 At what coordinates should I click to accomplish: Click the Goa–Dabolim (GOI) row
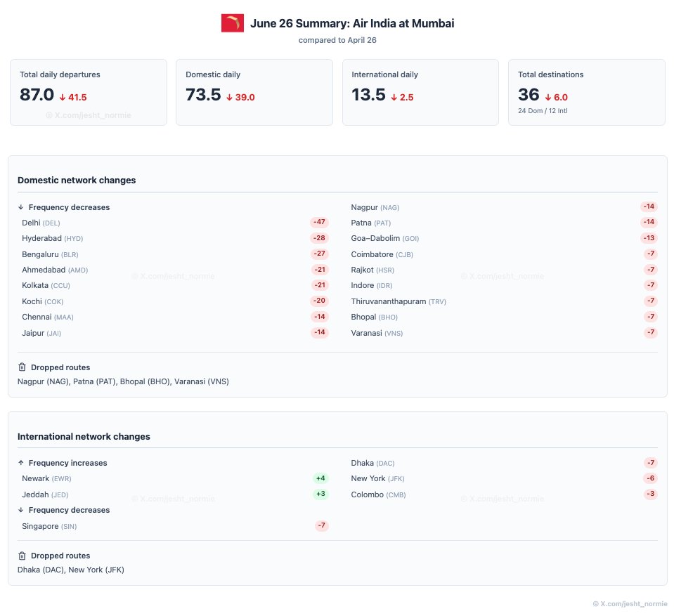[x=504, y=238]
